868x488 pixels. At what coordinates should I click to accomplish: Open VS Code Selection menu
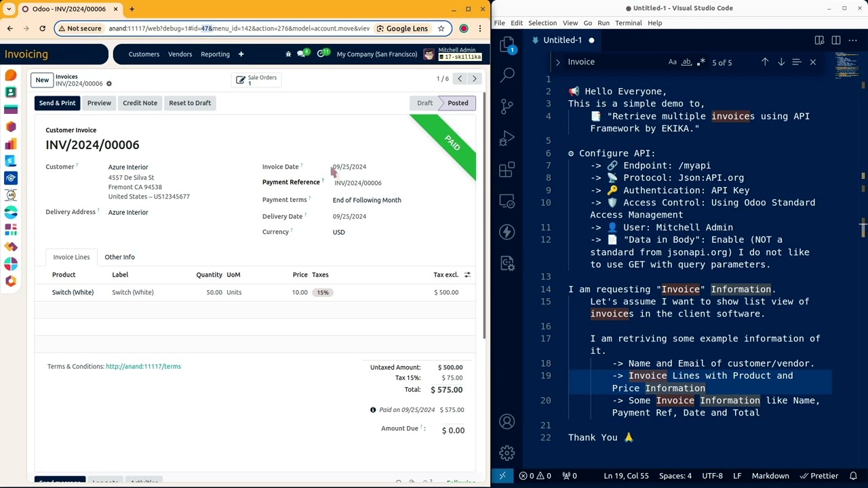542,23
